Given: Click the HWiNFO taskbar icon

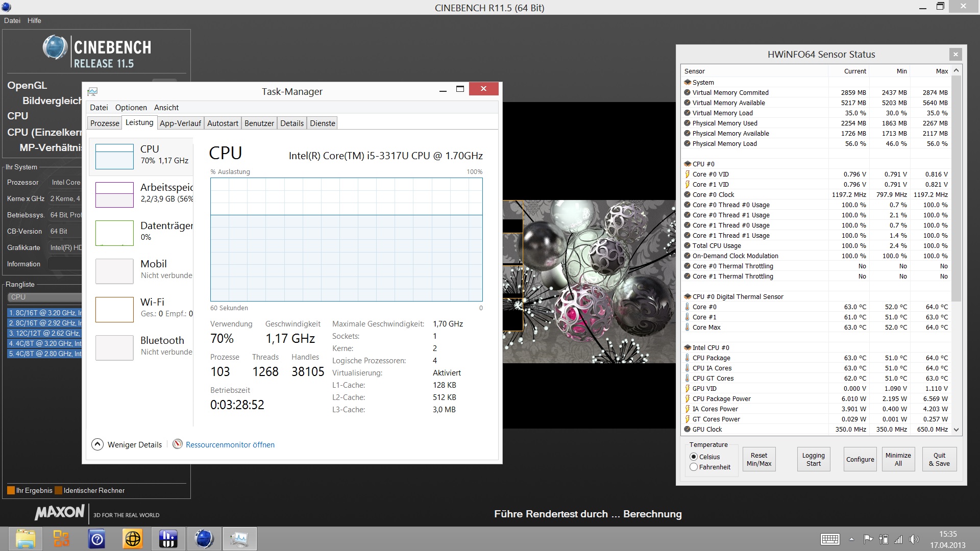Looking at the screenshot, I should coord(168,539).
